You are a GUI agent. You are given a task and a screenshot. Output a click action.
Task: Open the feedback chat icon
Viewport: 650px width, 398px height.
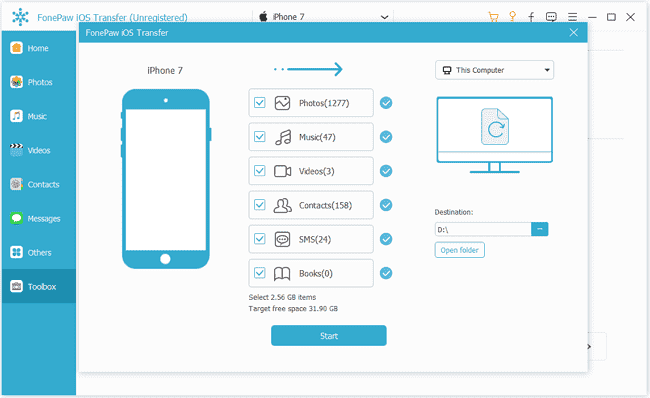(551, 17)
